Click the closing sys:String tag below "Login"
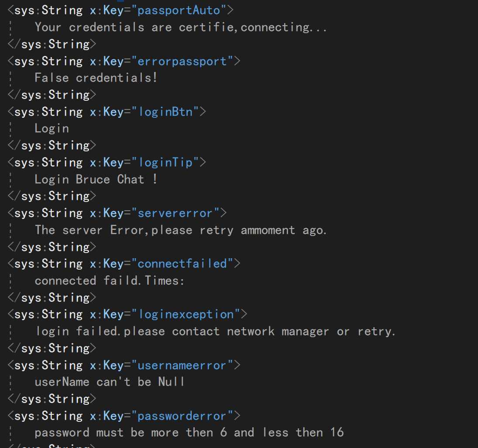 tap(52, 145)
